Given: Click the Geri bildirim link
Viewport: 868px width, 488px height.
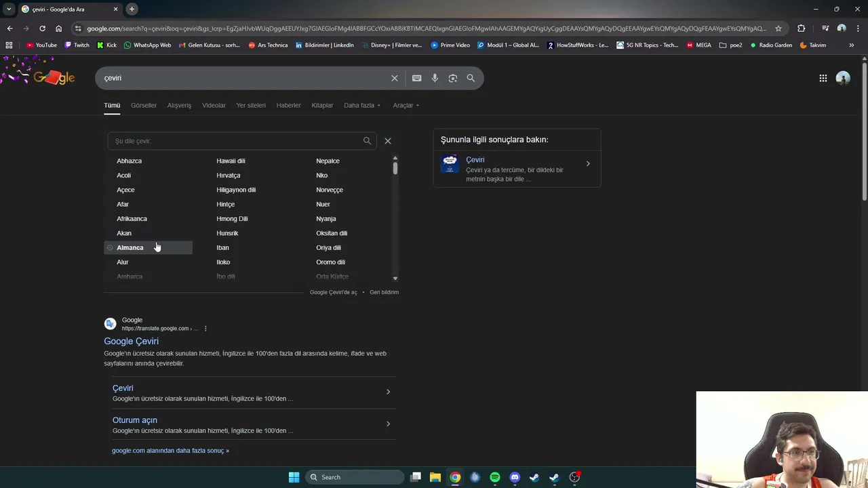Looking at the screenshot, I should click(384, 292).
